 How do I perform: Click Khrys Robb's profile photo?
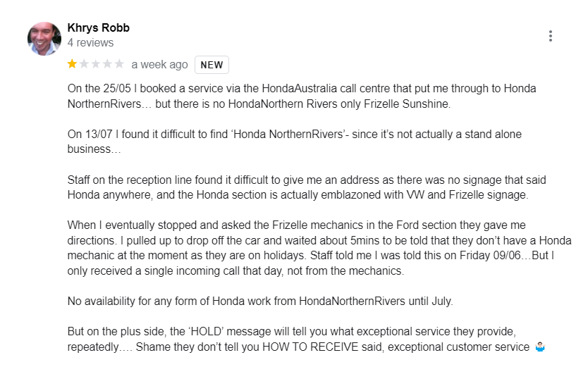click(44, 39)
